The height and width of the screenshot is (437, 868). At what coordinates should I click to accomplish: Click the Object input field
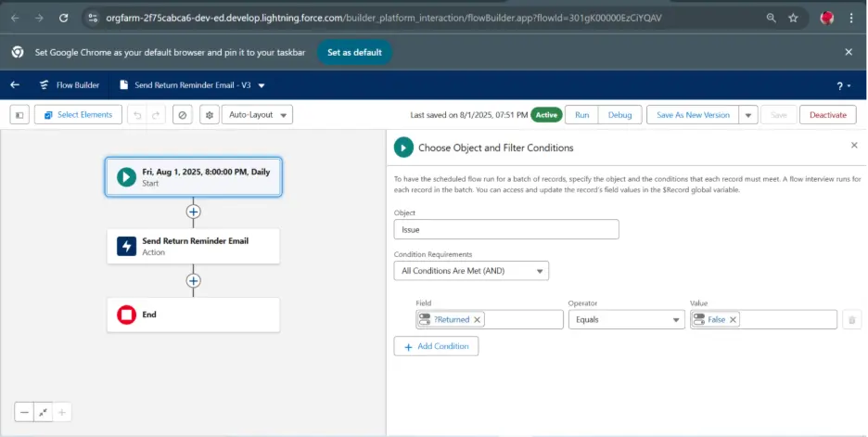pos(505,229)
